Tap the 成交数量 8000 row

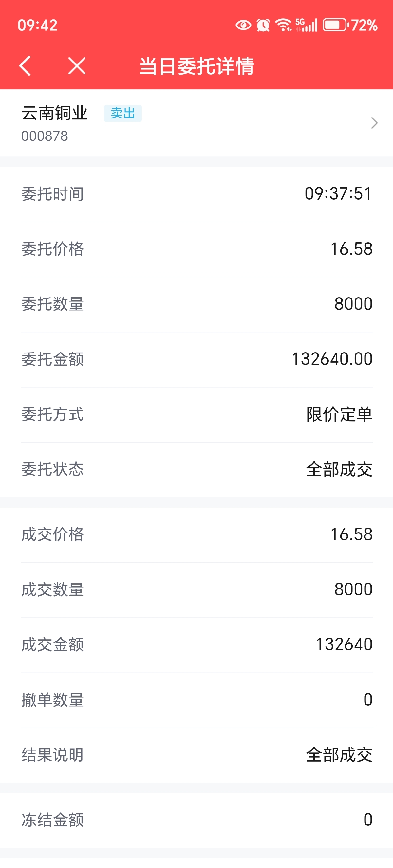[197, 590]
